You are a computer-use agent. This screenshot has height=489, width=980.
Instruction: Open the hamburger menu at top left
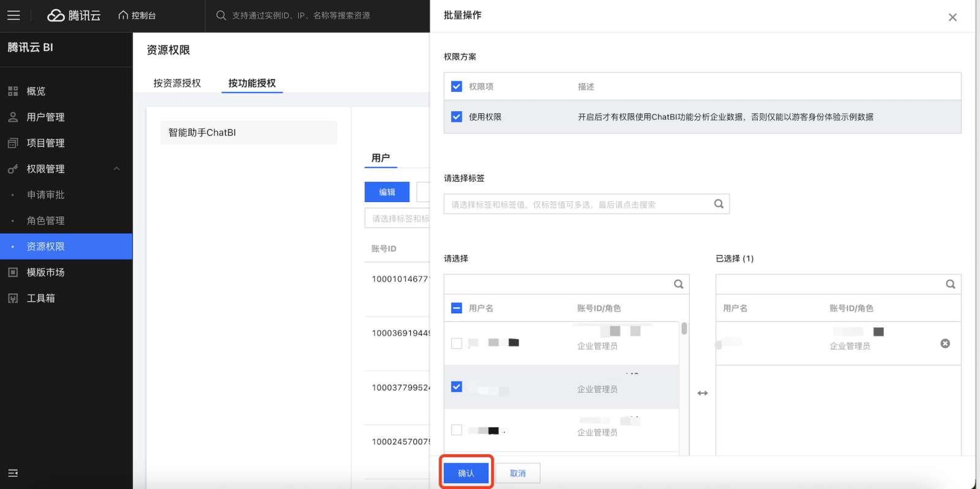click(x=13, y=15)
